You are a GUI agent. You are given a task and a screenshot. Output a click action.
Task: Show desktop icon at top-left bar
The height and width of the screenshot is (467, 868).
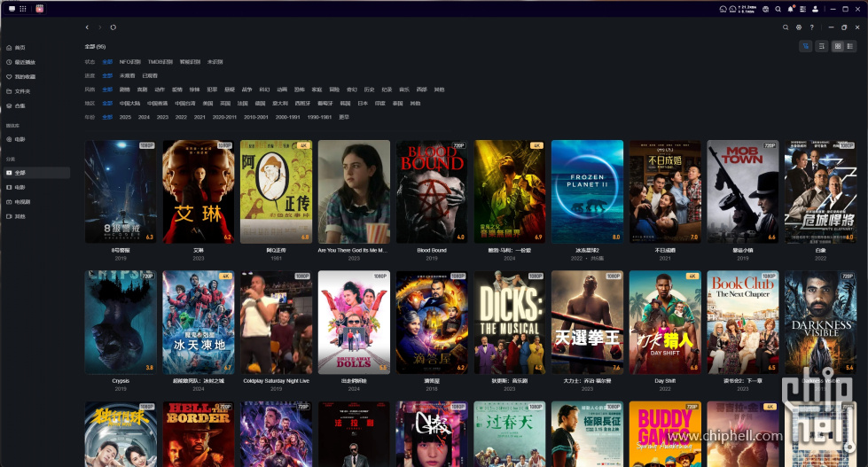click(x=12, y=9)
